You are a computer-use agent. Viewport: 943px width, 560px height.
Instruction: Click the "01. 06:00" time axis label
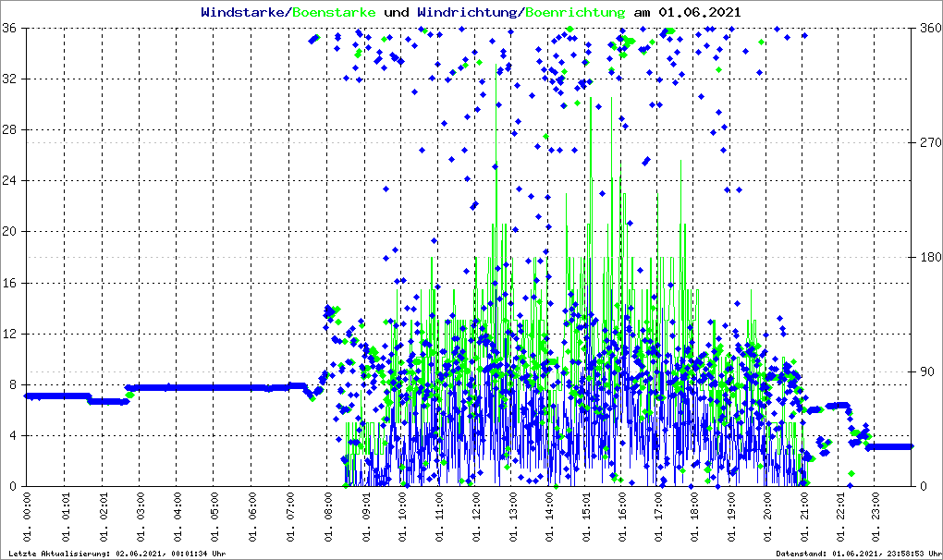(x=252, y=517)
